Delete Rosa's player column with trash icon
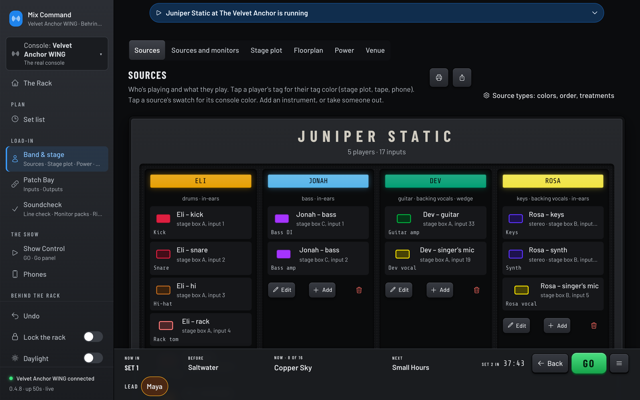This screenshot has height=400, width=640. tap(594, 326)
